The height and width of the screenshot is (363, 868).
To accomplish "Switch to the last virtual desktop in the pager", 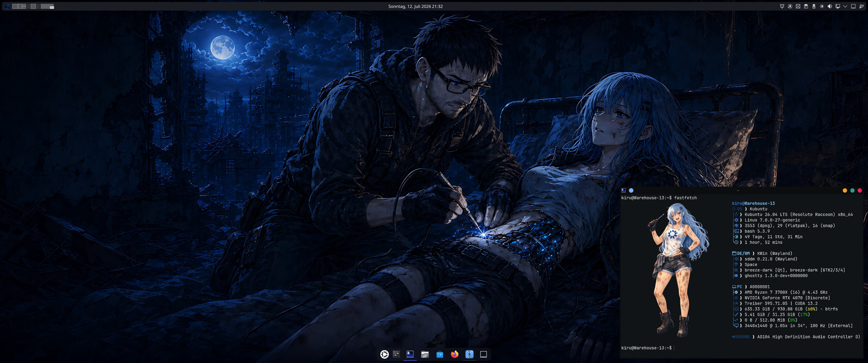I will [x=47, y=6].
